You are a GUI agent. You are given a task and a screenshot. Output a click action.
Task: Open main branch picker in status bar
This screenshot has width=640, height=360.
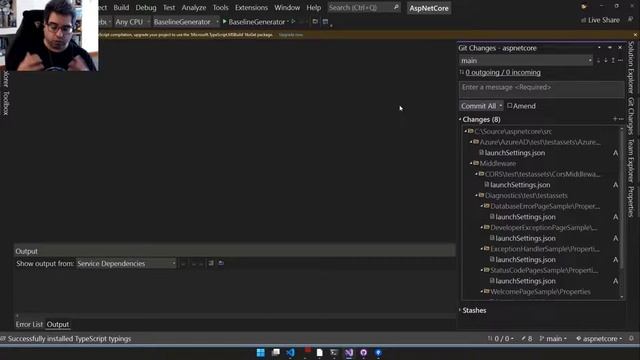tap(553, 339)
